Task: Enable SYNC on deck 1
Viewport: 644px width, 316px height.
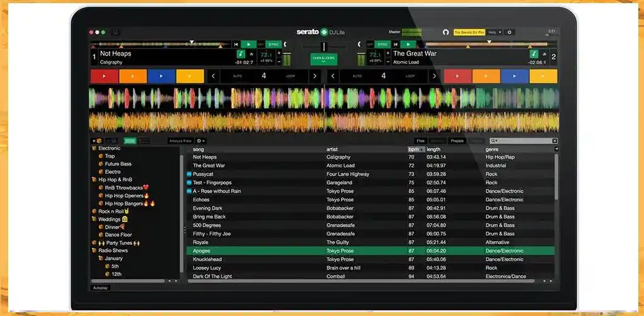Action: (273, 44)
